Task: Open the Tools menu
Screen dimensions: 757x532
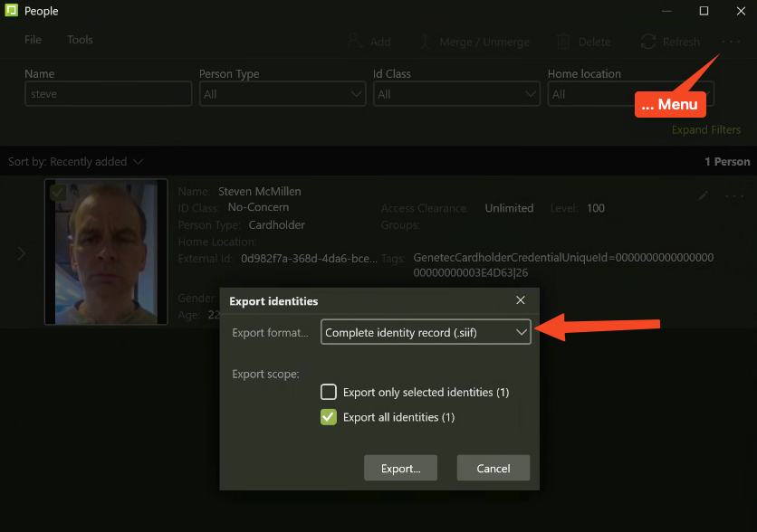Action: click(x=80, y=40)
